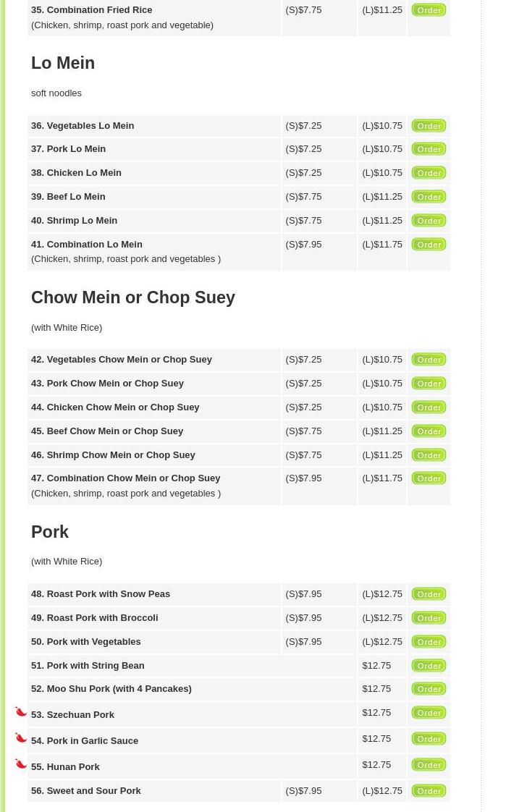Select Roast Pork with Broccoli item name
The image size is (506, 812).
point(95,618)
